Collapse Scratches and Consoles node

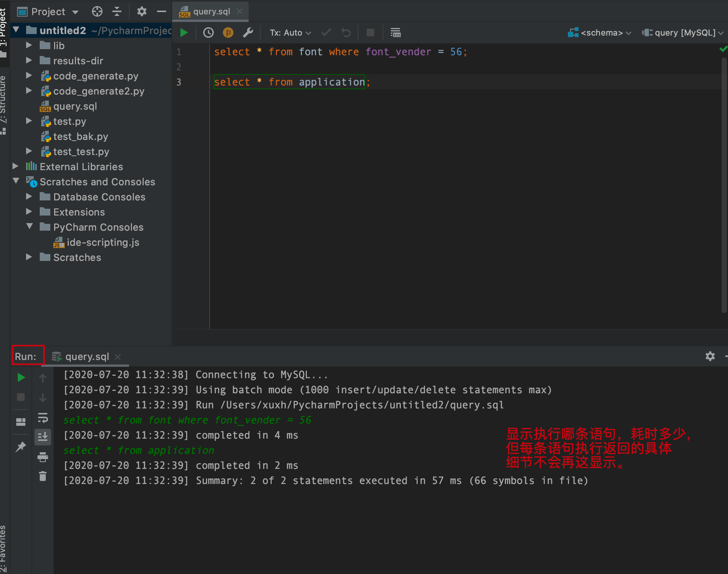coord(16,181)
